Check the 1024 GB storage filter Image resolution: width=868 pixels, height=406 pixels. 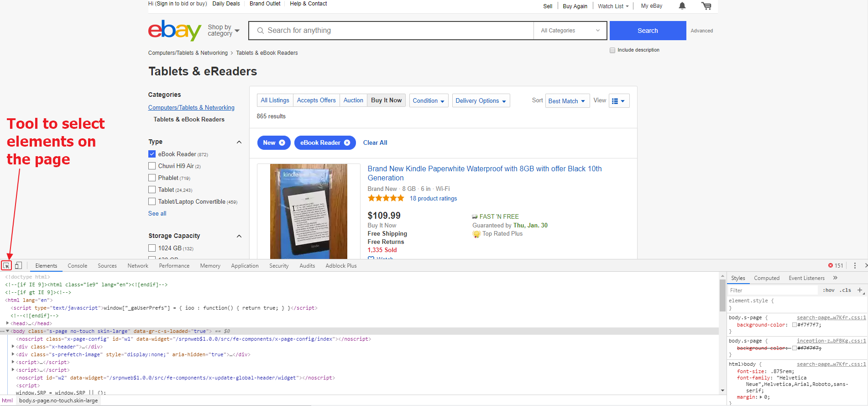[152, 248]
